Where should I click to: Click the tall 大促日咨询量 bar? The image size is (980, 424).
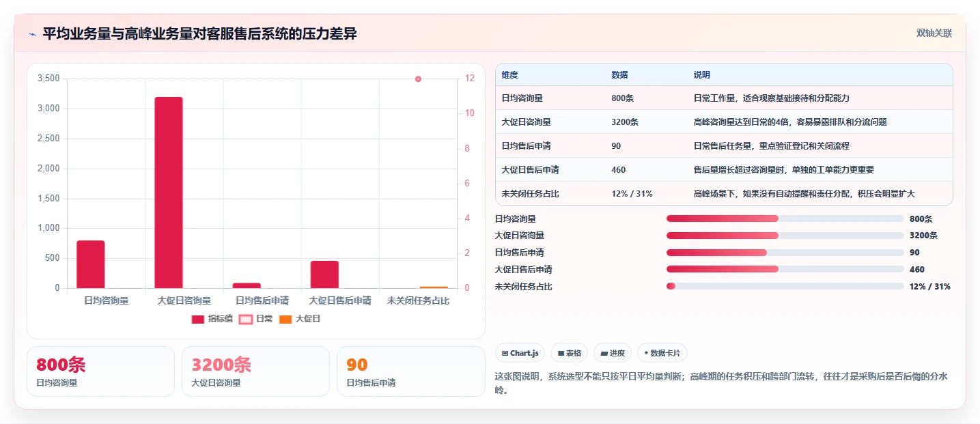(x=169, y=193)
